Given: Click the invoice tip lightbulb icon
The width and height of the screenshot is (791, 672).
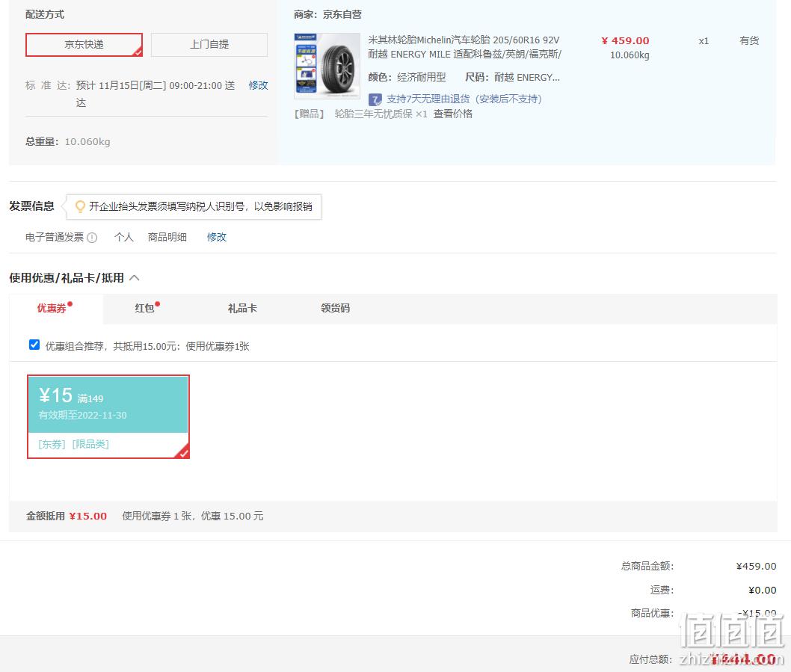Looking at the screenshot, I should [80, 206].
